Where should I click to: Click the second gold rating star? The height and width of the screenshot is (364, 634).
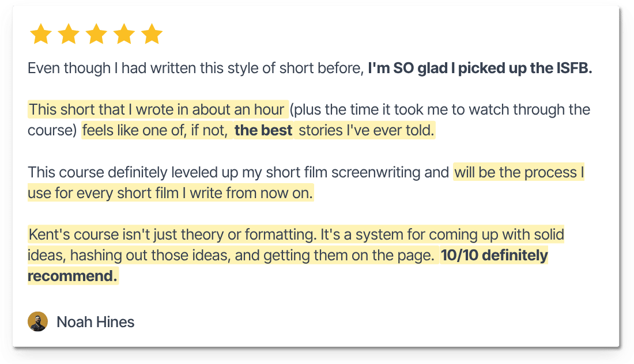click(x=68, y=35)
